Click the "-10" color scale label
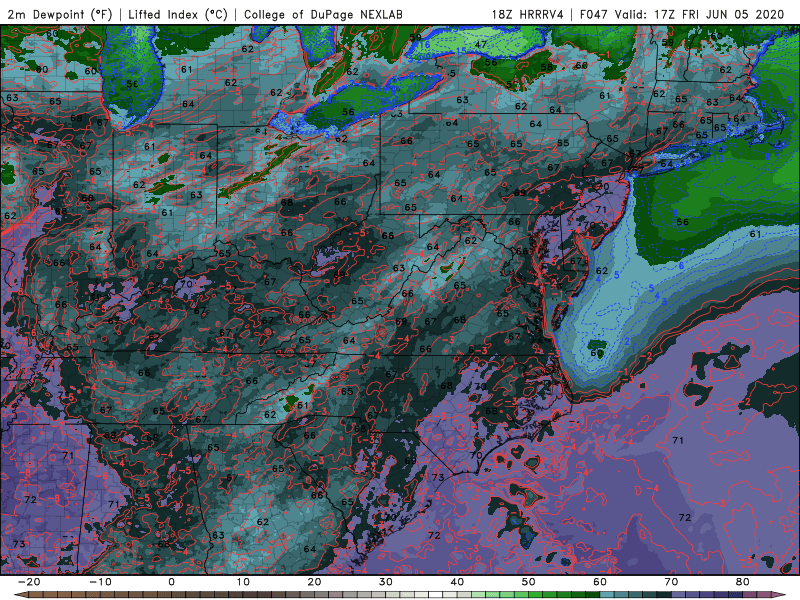Image resolution: width=800 pixels, height=600 pixels. pyautogui.click(x=100, y=582)
